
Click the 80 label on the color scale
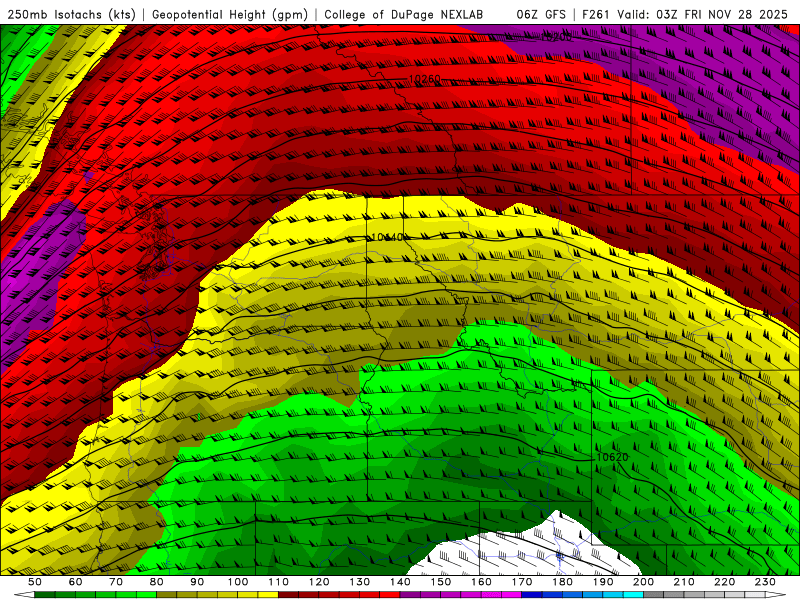(157, 582)
